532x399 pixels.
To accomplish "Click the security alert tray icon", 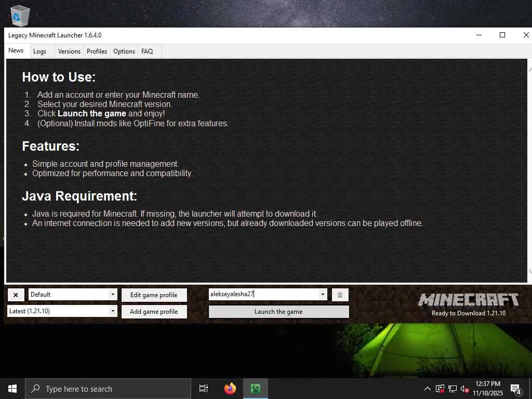I will point(440,389).
